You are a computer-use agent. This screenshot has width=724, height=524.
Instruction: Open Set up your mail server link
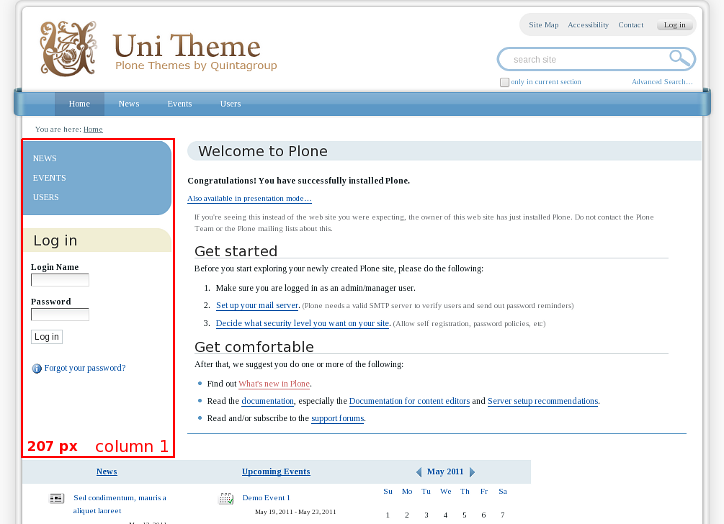(258, 305)
